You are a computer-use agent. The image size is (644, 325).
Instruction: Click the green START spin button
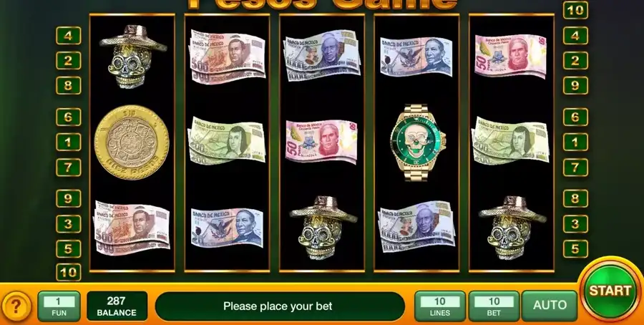click(x=610, y=291)
